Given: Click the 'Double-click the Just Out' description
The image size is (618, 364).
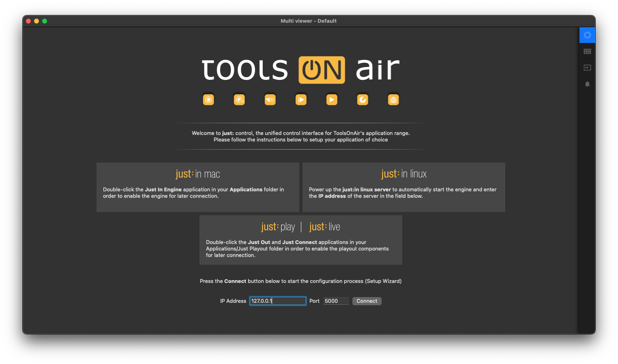Looking at the screenshot, I should coord(297,248).
